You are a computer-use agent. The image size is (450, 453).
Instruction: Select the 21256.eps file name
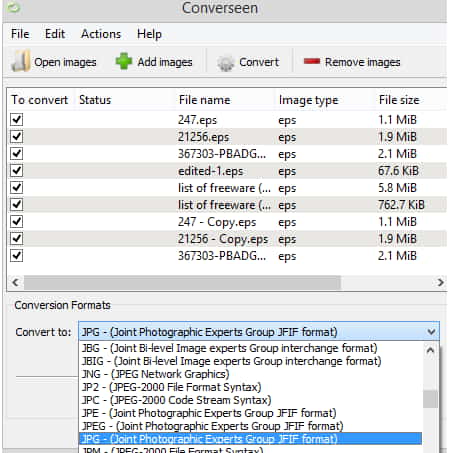(x=203, y=137)
